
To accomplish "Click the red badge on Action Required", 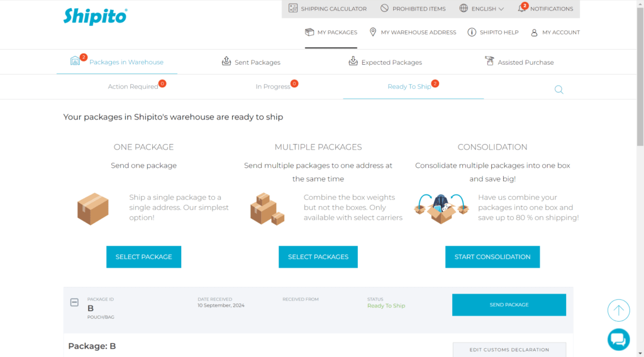I will (x=163, y=84).
